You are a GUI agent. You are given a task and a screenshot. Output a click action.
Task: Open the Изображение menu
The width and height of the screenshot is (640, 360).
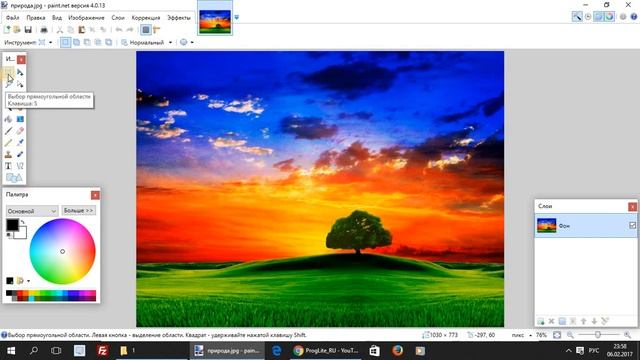click(86, 18)
